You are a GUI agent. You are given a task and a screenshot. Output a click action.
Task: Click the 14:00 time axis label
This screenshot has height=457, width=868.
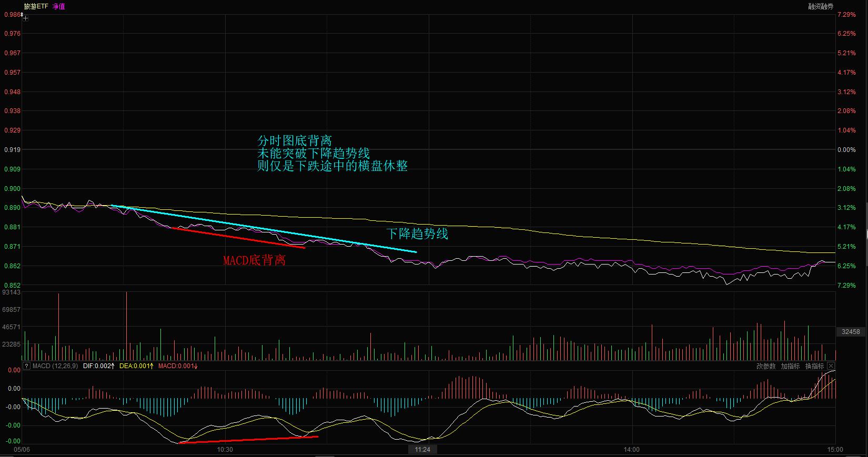click(x=631, y=450)
